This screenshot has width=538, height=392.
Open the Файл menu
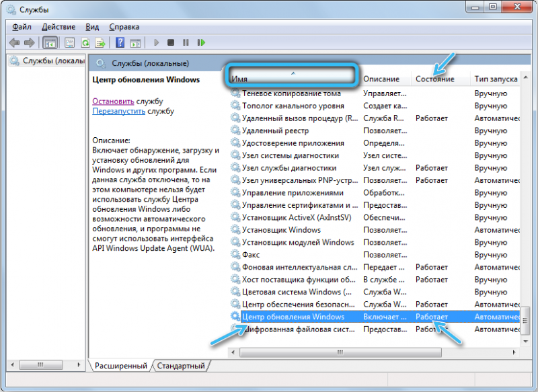tap(22, 27)
